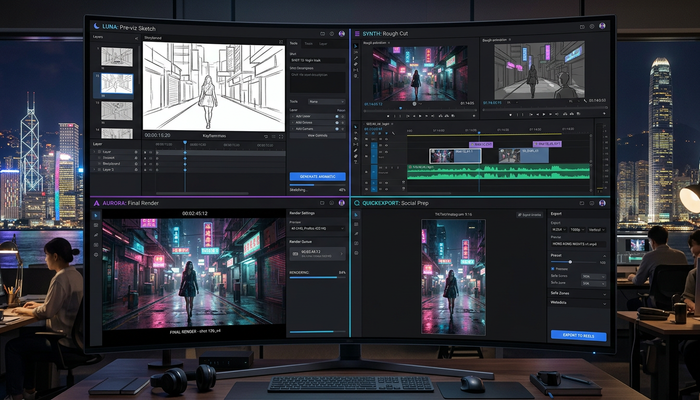This screenshot has height=400, width=700.
Task: Open the user avatar in LUNA header
Action: pyautogui.click(x=342, y=33)
